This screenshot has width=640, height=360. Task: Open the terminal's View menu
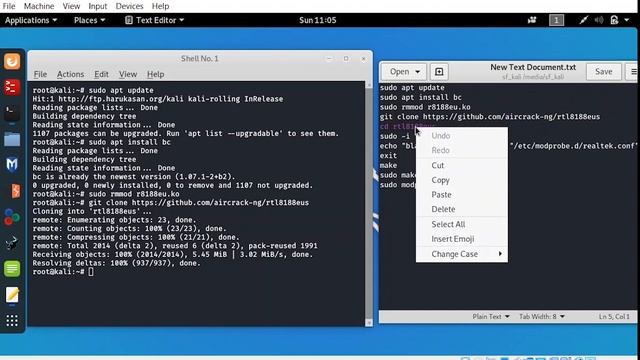(128, 74)
